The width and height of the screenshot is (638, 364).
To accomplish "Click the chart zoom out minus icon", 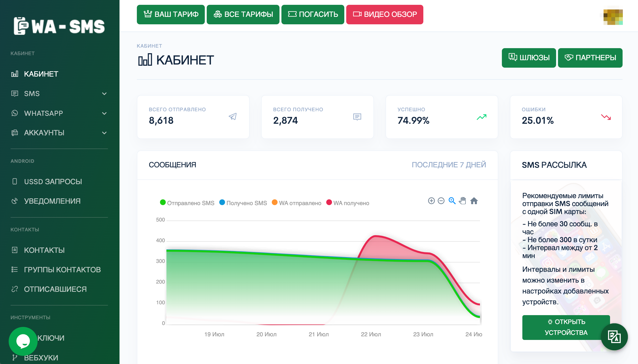I will (x=441, y=201).
